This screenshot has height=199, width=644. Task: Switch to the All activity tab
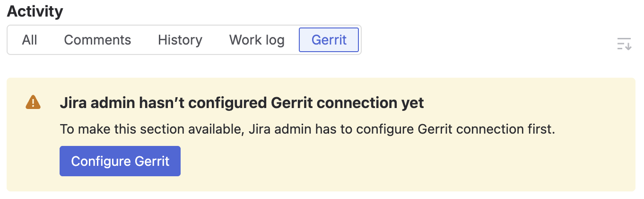point(29,40)
